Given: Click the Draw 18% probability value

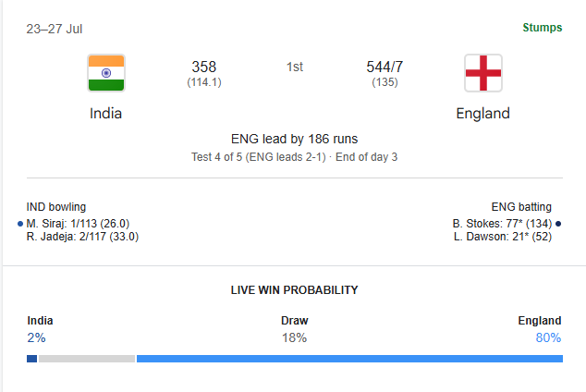Looking at the screenshot, I should pyautogui.click(x=295, y=337).
